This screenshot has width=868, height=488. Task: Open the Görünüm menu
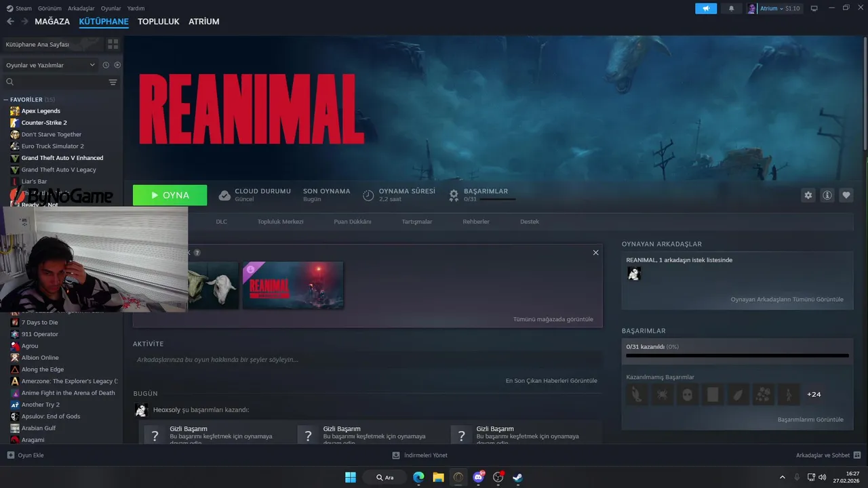(x=50, y=8)
